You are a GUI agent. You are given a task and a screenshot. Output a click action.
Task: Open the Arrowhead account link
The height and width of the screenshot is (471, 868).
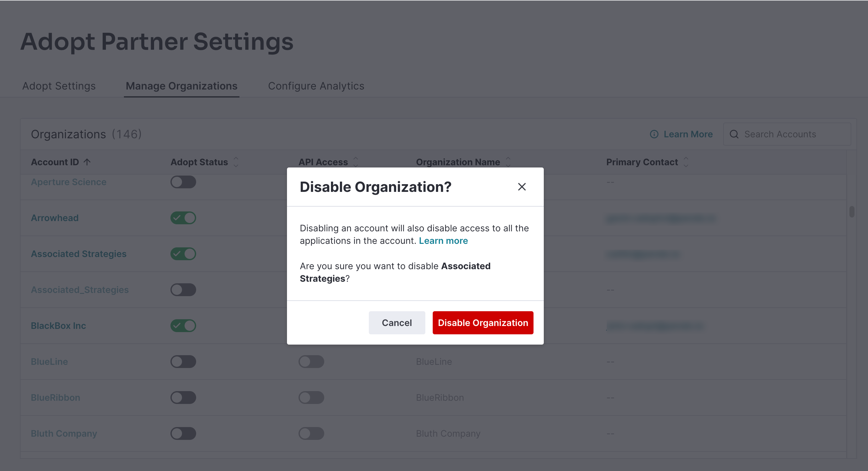click(55, 218)
